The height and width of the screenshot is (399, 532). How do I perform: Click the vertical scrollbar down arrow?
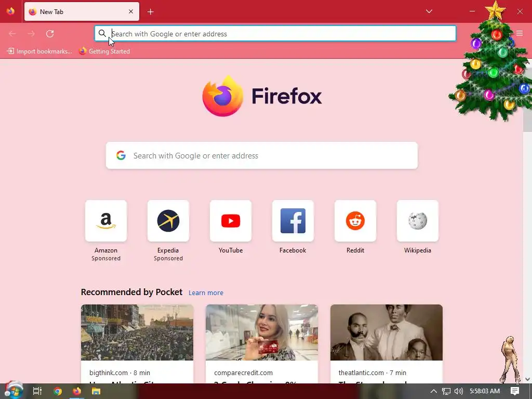(x=527, y=379)
